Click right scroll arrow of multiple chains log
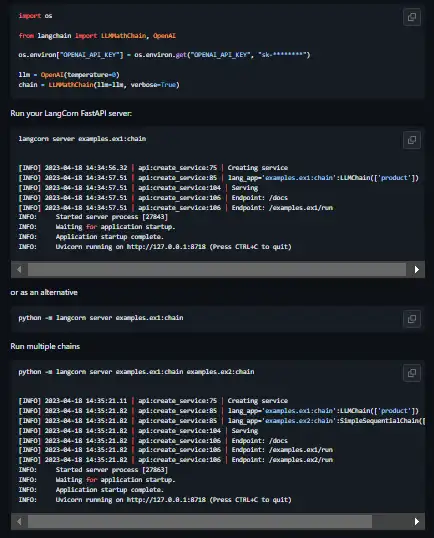The height and width of the screenshot is (538, 434). (417, 522)
